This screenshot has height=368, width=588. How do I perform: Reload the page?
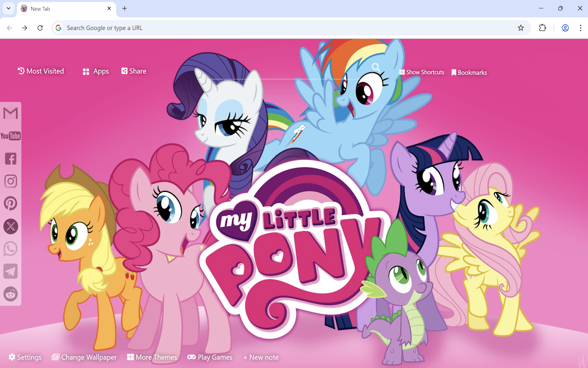coord(40,28)
